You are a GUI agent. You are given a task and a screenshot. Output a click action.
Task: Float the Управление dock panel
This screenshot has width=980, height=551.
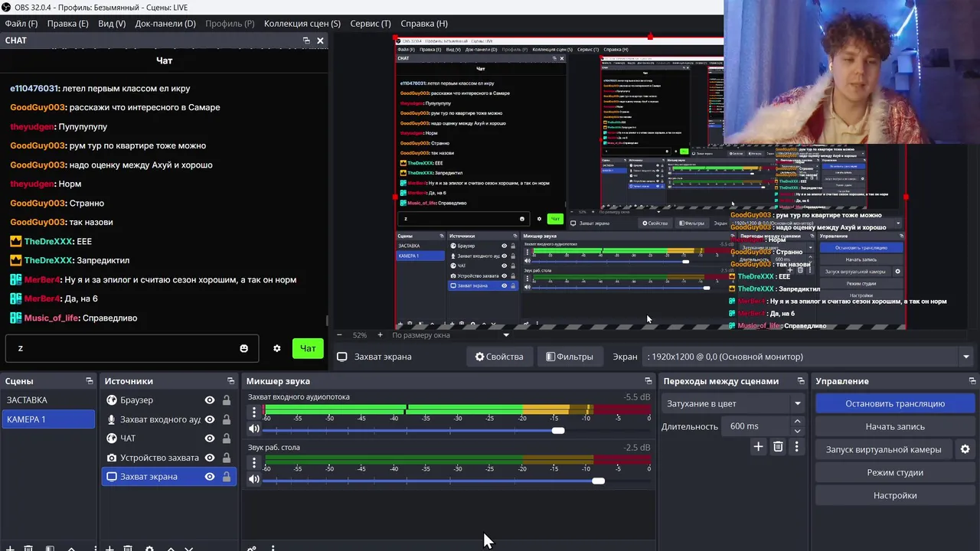973,381
